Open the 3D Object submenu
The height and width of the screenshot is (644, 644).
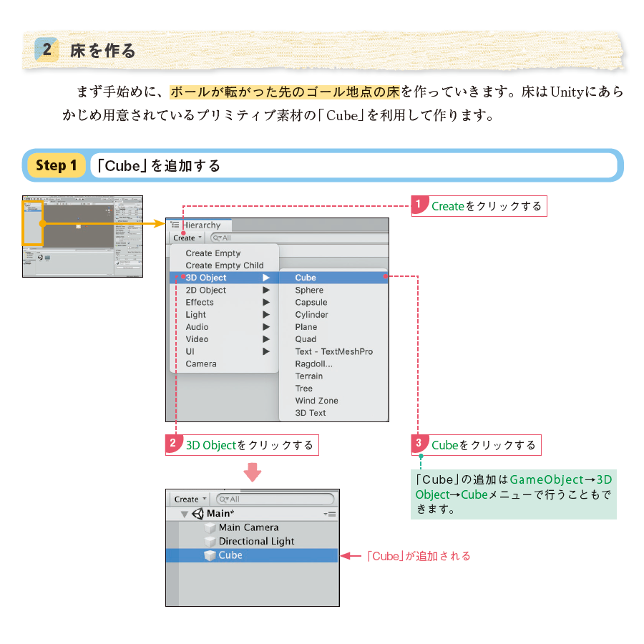click(x=224, y=278)
